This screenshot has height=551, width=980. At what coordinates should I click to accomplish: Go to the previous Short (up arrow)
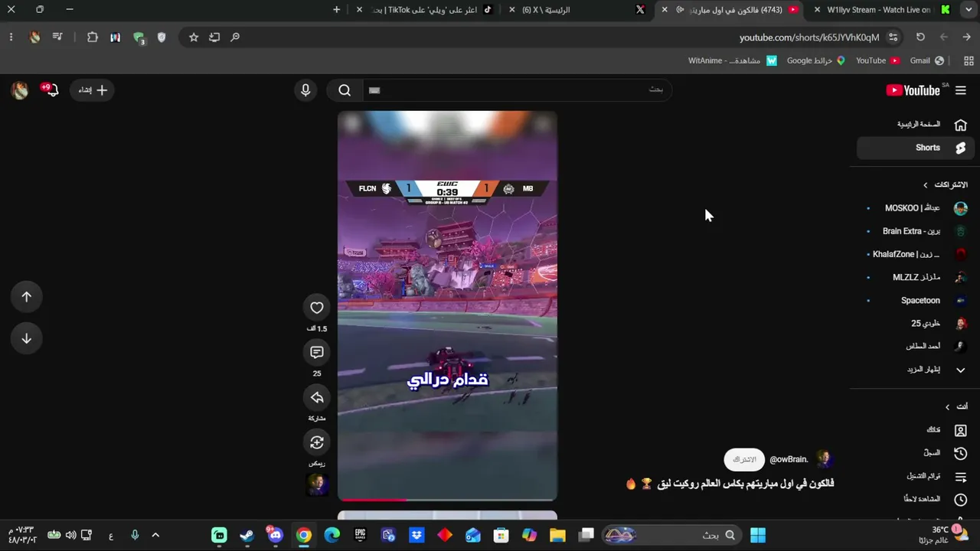point(27,297)
